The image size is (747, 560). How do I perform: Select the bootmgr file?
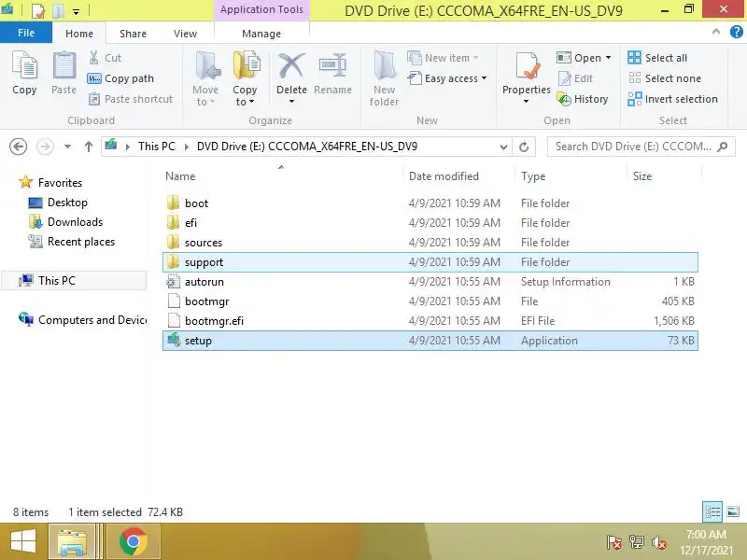tap(430, 301)
